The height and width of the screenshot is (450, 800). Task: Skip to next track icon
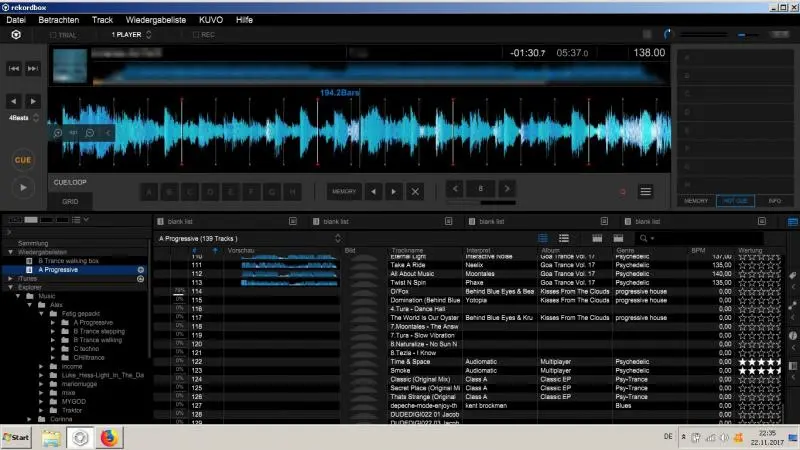click(33, 68)
